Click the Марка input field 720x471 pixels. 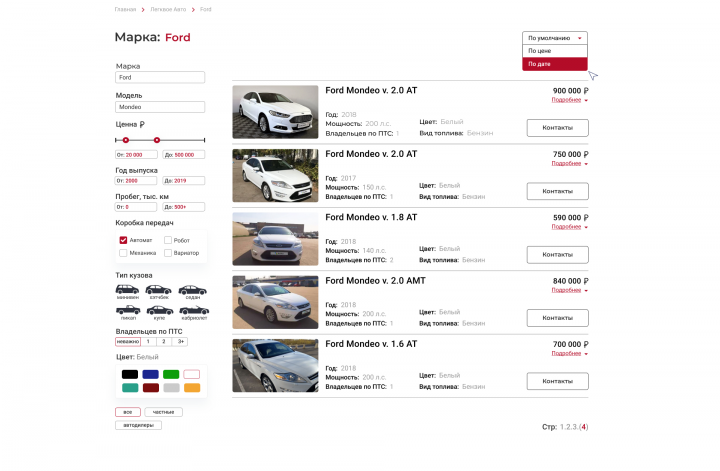coord(160,78)
